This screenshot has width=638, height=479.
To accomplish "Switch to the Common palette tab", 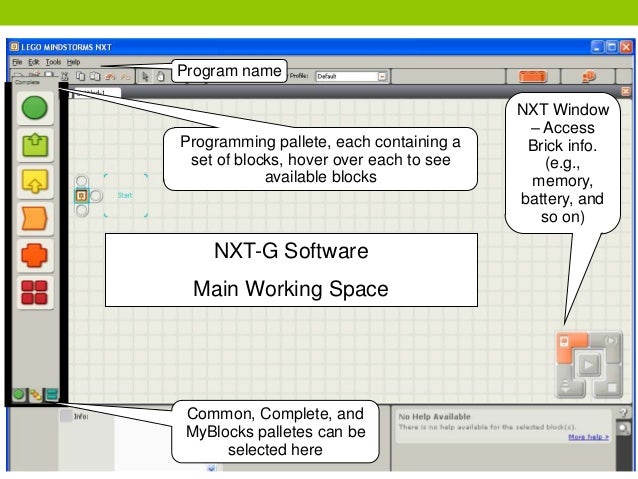I will [x=19, y=394].
